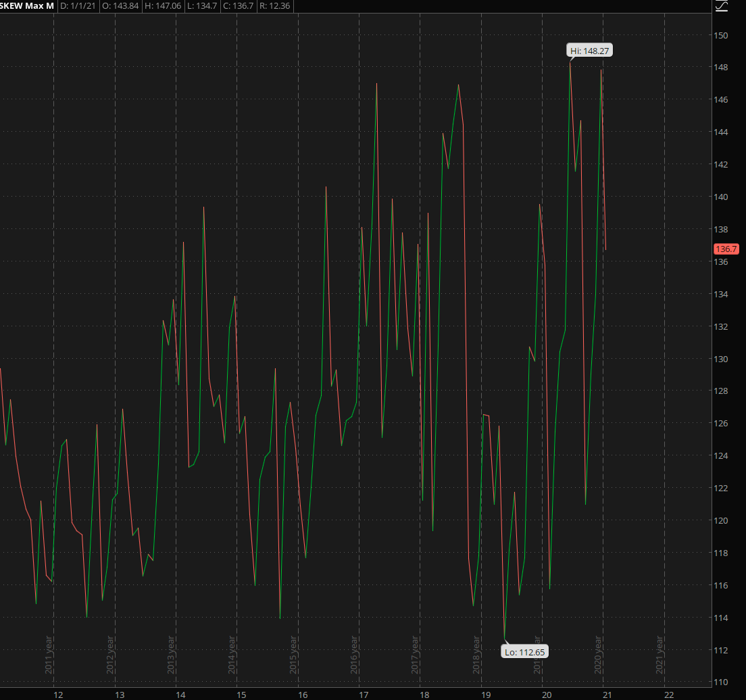Click the Lo: 112.65 price bubble
Image resolution: width=746 pixels, height=700 pixels.
click(524, 652)
